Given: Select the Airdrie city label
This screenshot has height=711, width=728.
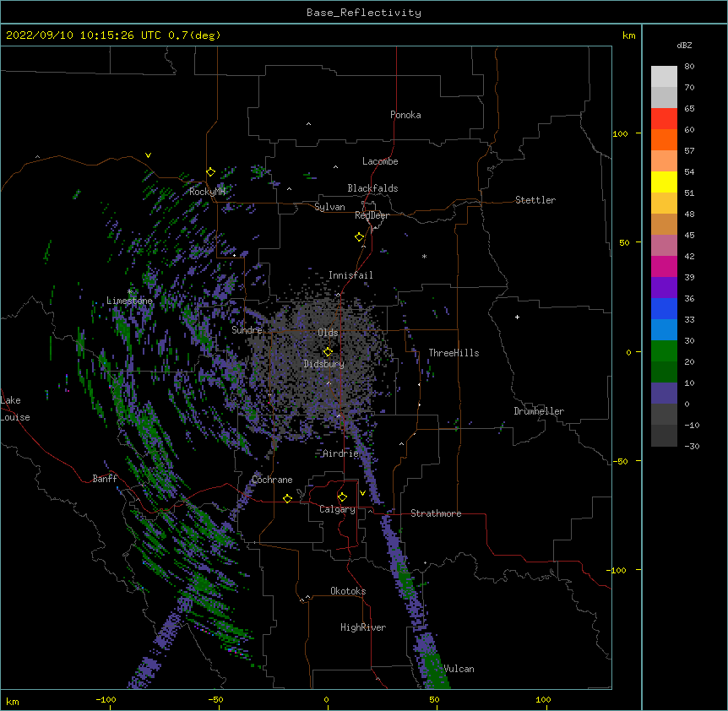Looking at the screenshot, I should pos(341,453).
